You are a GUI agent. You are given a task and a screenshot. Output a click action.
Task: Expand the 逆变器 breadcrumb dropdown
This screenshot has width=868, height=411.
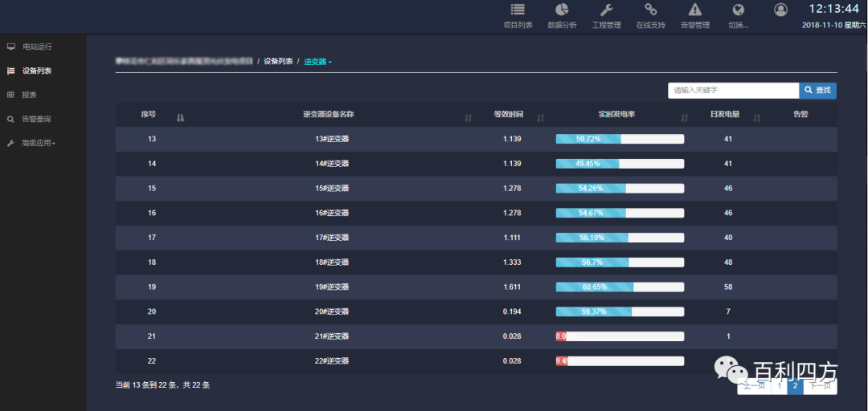point(317,62)
